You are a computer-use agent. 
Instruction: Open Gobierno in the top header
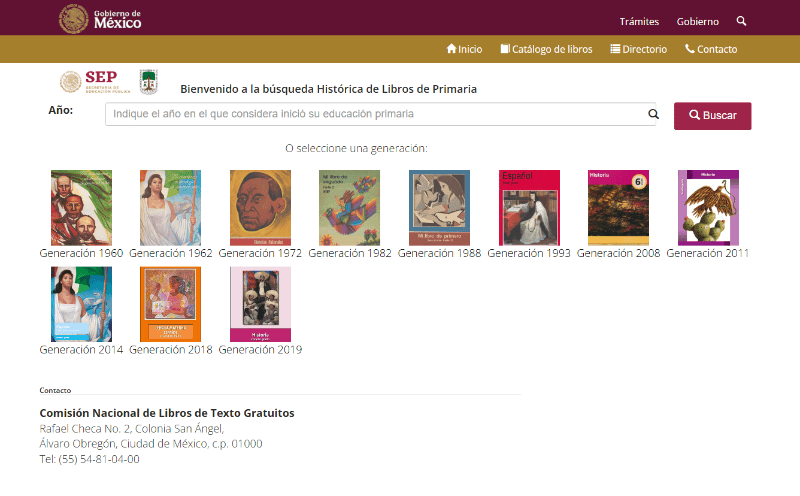click(697, 21)
